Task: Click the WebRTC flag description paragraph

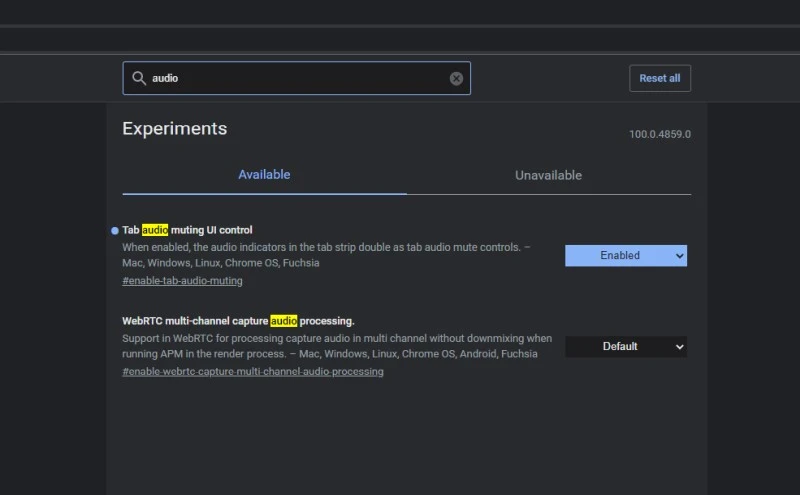Action: pyautogui.click(x=336, y=346)
